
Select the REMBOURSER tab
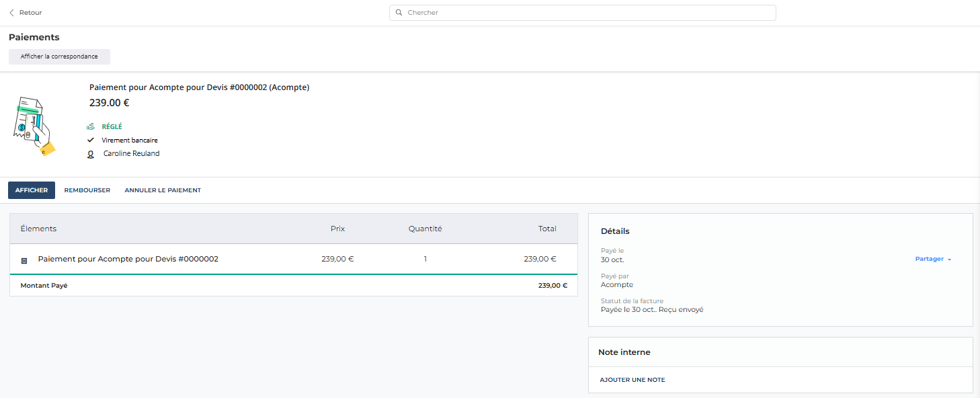pos(87,190)
